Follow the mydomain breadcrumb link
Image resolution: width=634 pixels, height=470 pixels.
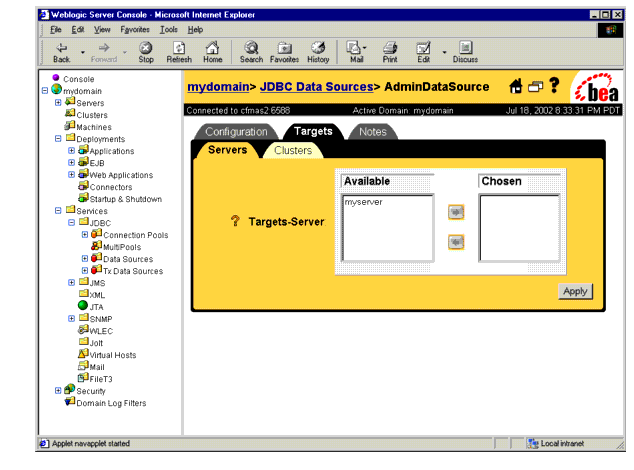tap(218, 87)
